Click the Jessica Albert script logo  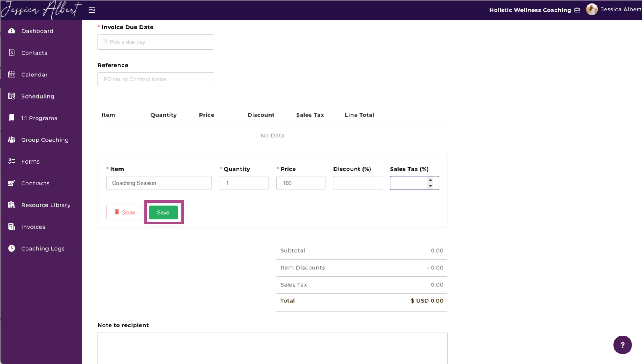[41, 10]
